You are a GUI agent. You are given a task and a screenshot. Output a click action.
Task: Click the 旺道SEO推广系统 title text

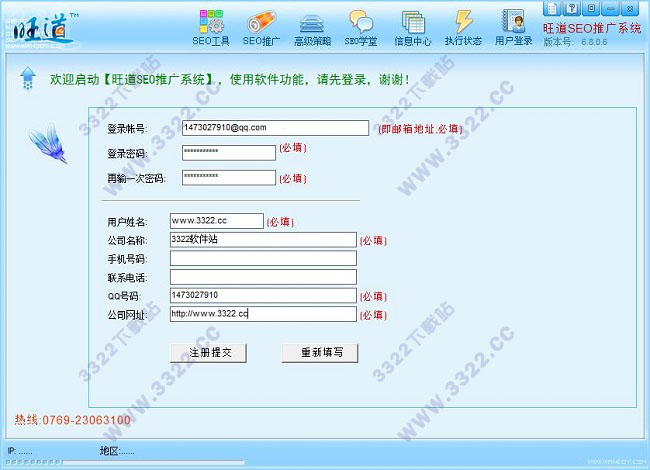(x=592, y=28)
